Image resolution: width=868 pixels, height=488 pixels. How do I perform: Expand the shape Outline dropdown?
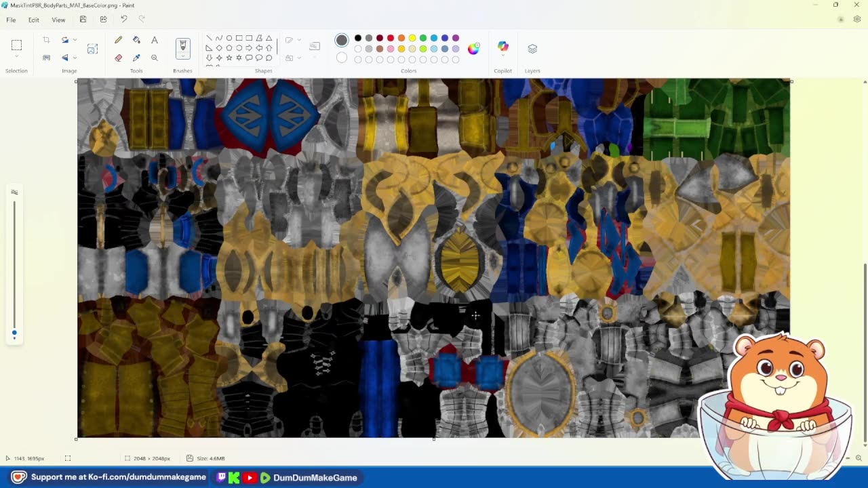coord(298,40)
